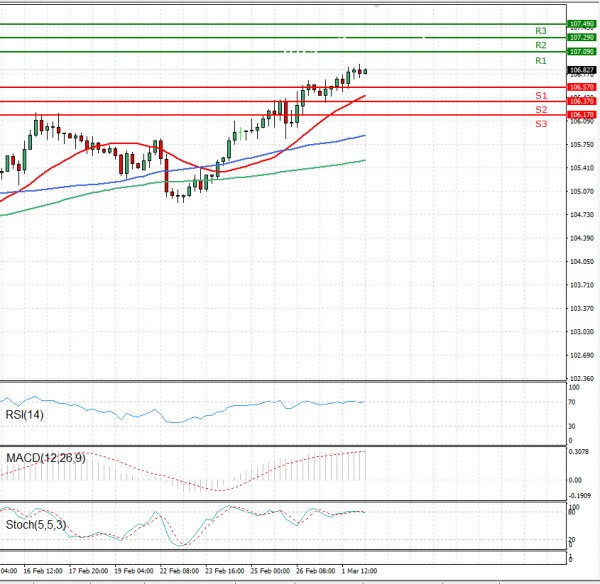Click the 106.570 support price label
The width and height of the screenshot is (600, 584).
pos(582,87)
